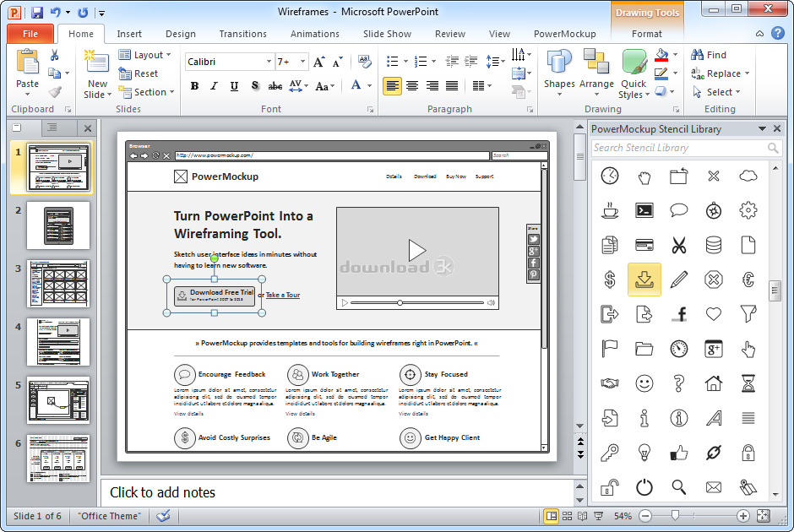Adjust the zoom slider handle

pyautogui.click(x=675, y=515)
